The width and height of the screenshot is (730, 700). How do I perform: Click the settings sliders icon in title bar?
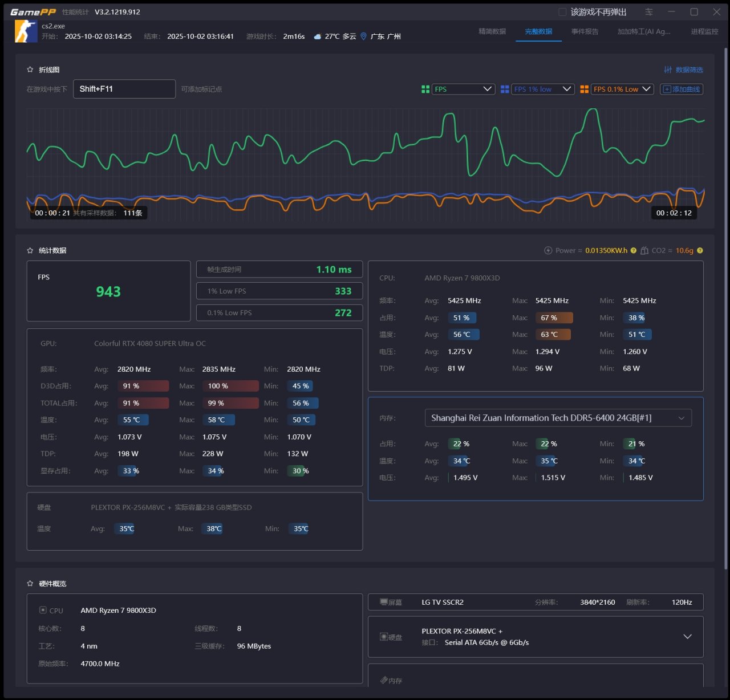pyautogui.click(x=649, y=12)
